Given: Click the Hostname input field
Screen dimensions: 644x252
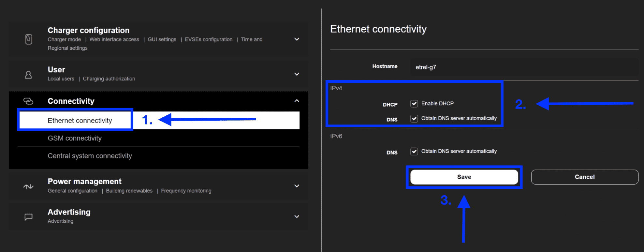Looking at the screenshot, I should (524, 67).
